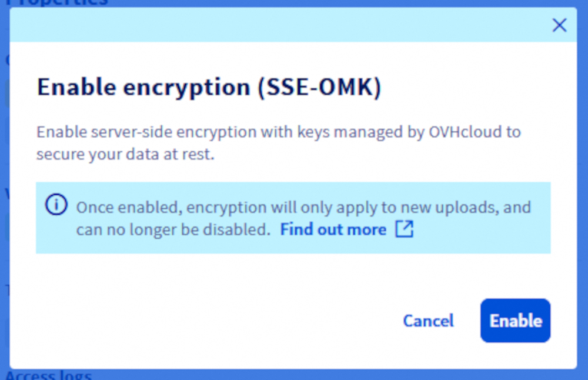Click the dialog's light blue header strip
This screenshot has height=380, width=588.
[282, 25]
